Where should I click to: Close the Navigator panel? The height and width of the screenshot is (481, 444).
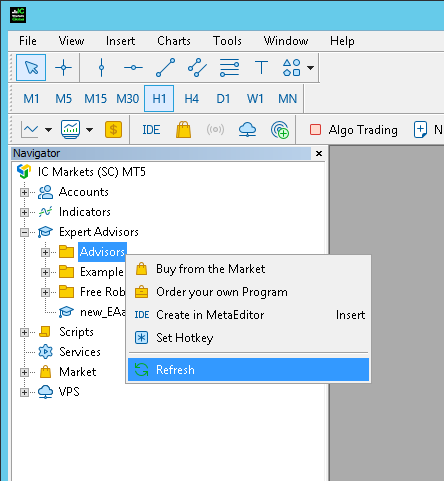[319, 153]
